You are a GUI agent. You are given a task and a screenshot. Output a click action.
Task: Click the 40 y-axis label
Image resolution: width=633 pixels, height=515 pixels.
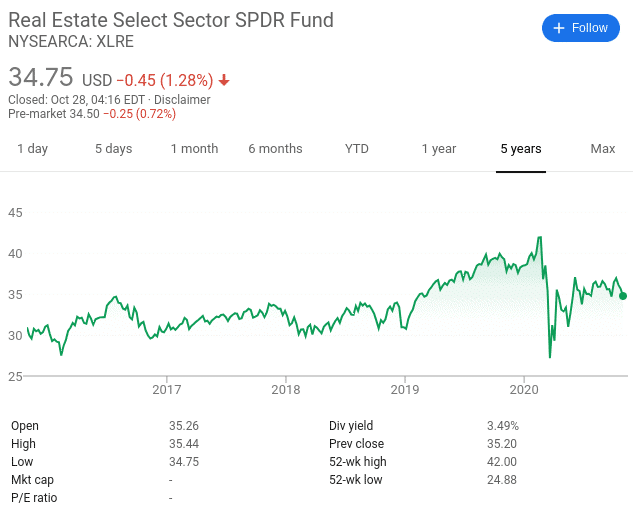click(15, 254)
